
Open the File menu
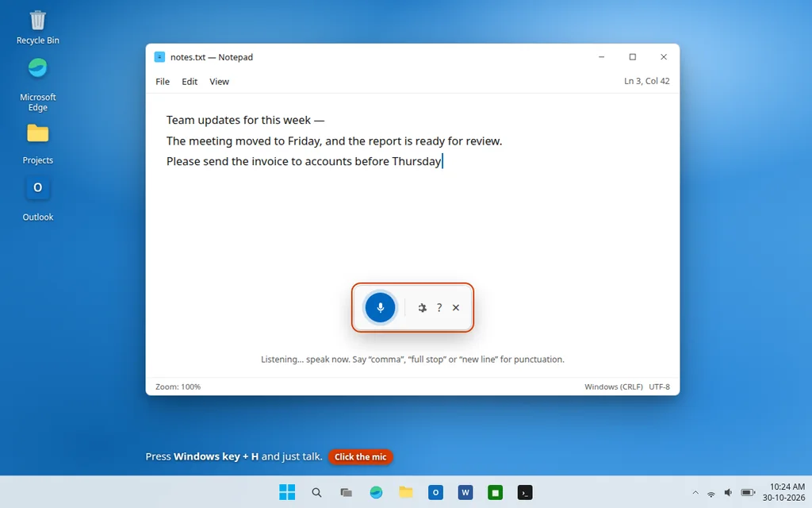163,82
